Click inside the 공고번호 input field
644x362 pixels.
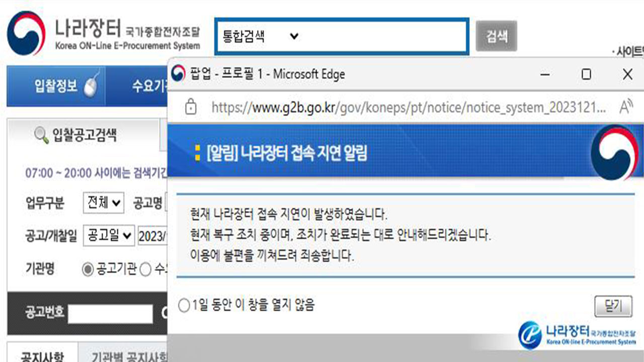111,314
